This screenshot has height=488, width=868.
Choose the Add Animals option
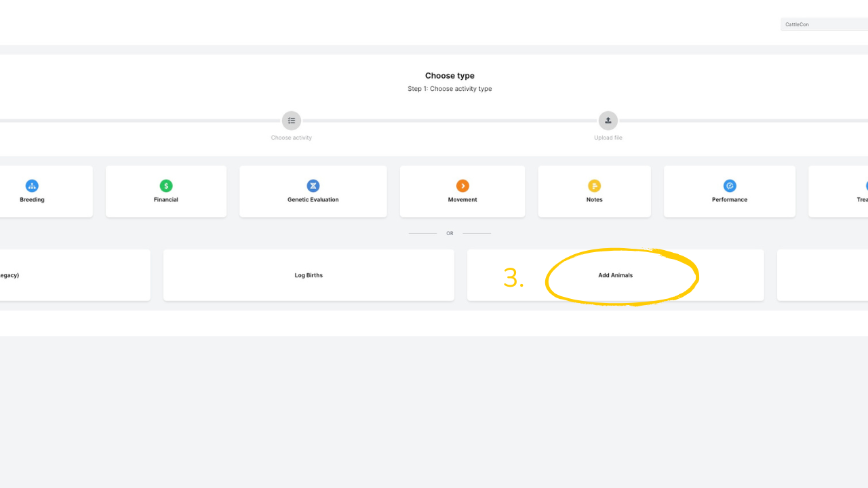click(x=615, y=275)
